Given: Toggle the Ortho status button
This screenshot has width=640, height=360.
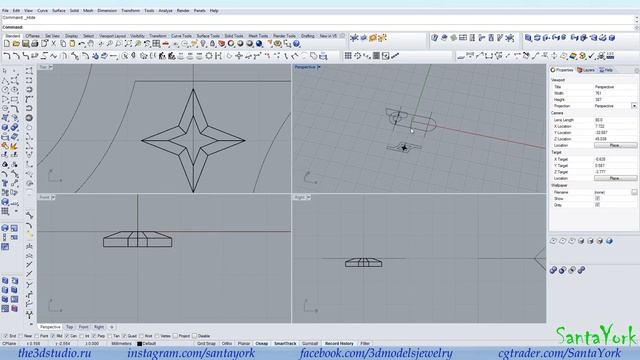Looking at the screenshot, I should pos(227,344).
